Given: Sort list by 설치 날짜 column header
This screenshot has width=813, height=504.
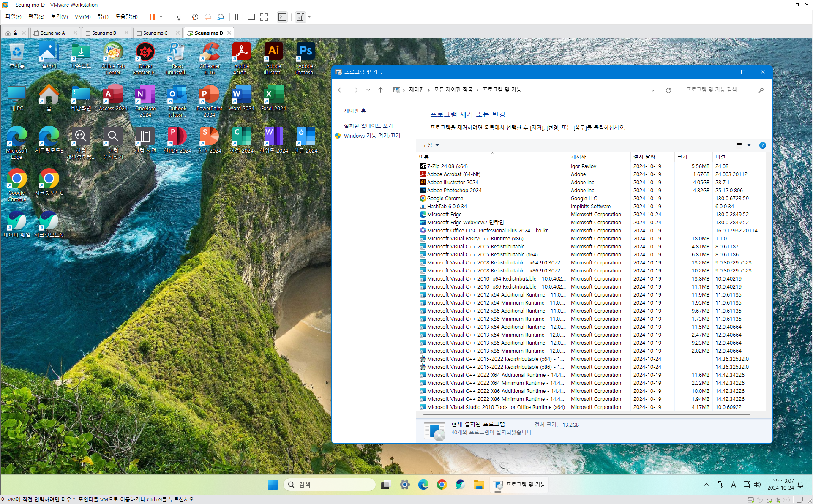Looking at the screenshot, I should point(652,157).
